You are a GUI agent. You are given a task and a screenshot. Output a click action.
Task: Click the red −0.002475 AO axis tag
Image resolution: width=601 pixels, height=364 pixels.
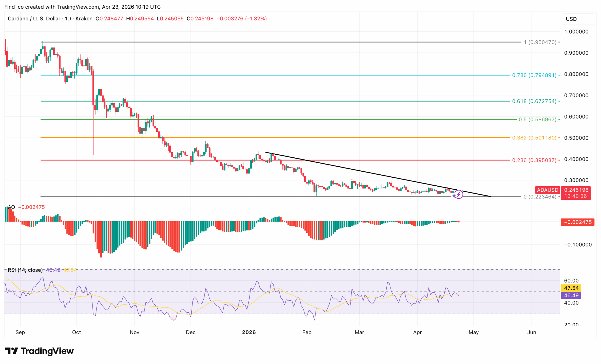pyautogui.click(x=577, y=222)
